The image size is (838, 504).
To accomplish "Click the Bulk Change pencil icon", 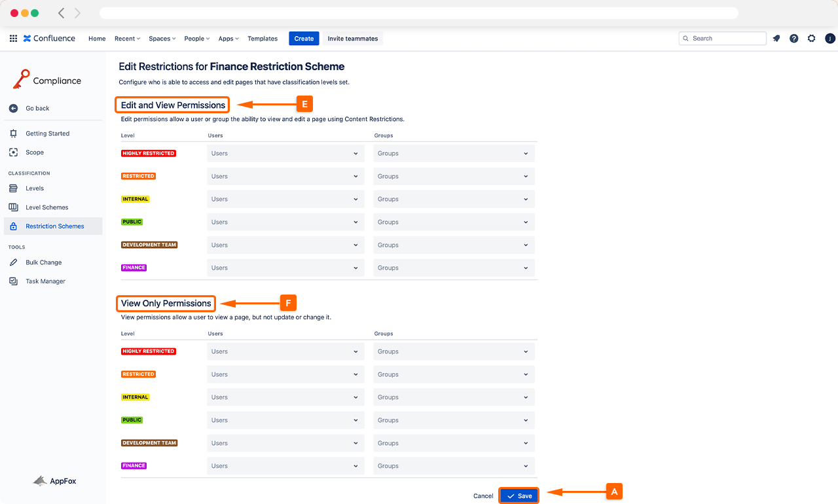I will (13, 262).
